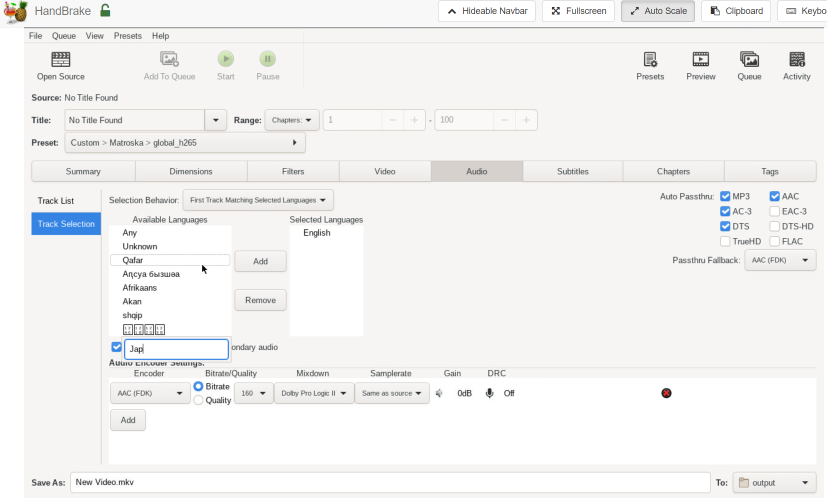Uncheck DTS auto passthru
This screenshot has height=498, width=827.
tap(725, 226)
